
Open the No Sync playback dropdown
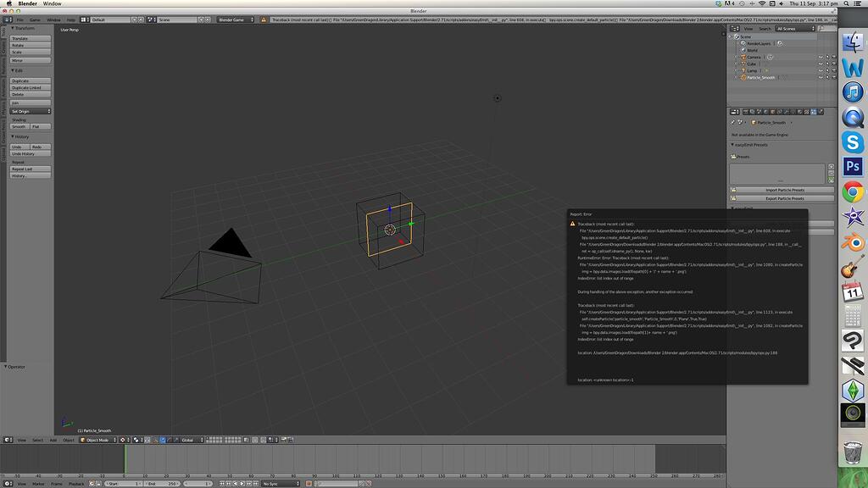[281, 484]
